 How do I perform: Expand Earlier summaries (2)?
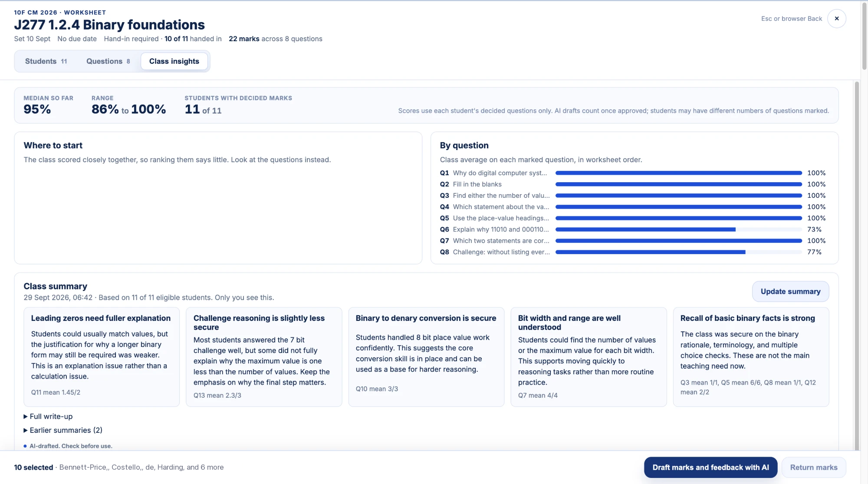tap(63, 430)
